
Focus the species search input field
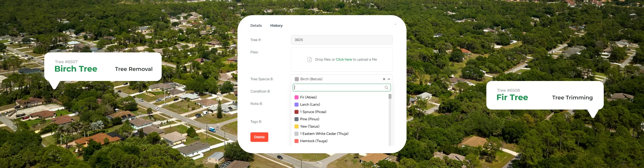(339, 88)
